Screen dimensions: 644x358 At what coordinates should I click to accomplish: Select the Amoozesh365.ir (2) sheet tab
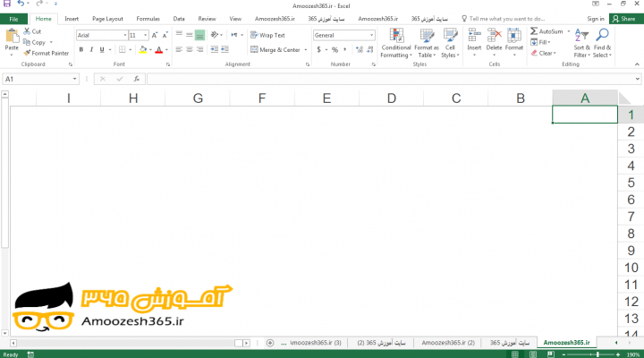[448, 343]
